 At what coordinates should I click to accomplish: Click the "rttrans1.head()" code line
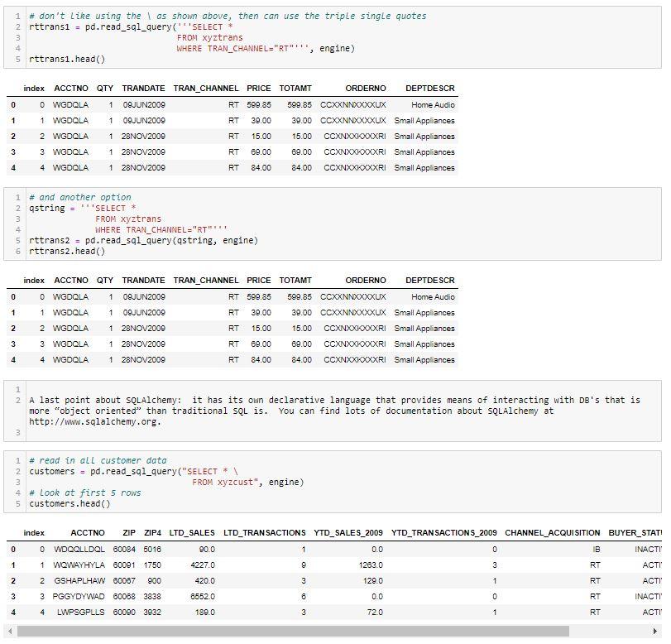coord(67,59)
